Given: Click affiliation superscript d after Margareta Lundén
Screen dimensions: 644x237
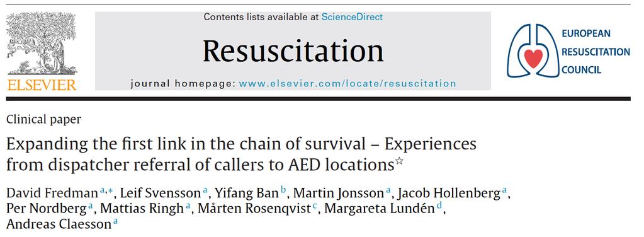Looking at the screenshot, I should click(x=439, y=205).
